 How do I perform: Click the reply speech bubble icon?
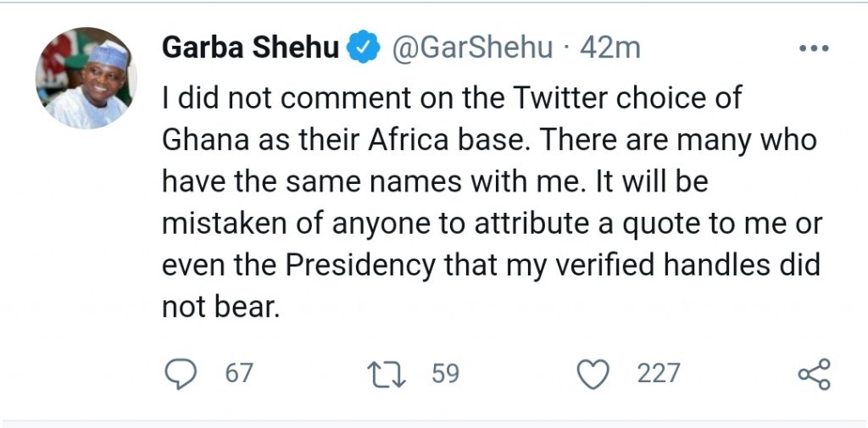coord(179,374)
